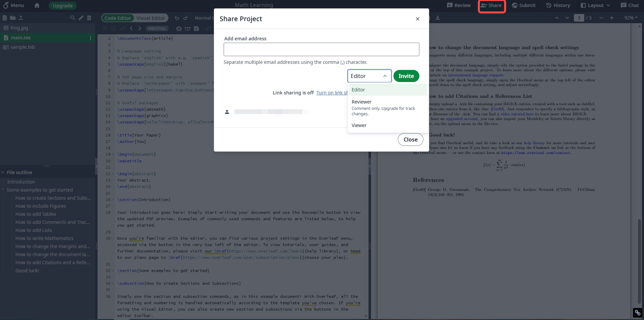644x320 pixels.
Task: Search within project files
Action: (72, 18)
